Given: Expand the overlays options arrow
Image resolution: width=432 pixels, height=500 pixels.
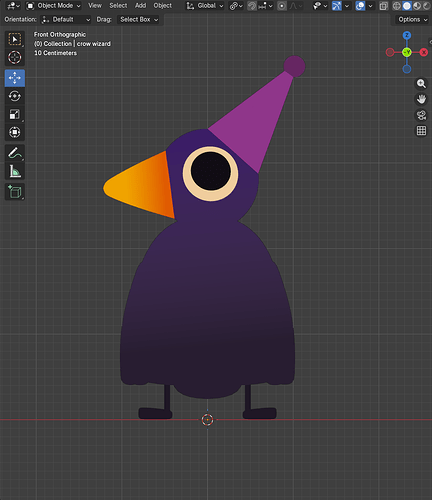Looking at the screenshot, I should point(370,6).
